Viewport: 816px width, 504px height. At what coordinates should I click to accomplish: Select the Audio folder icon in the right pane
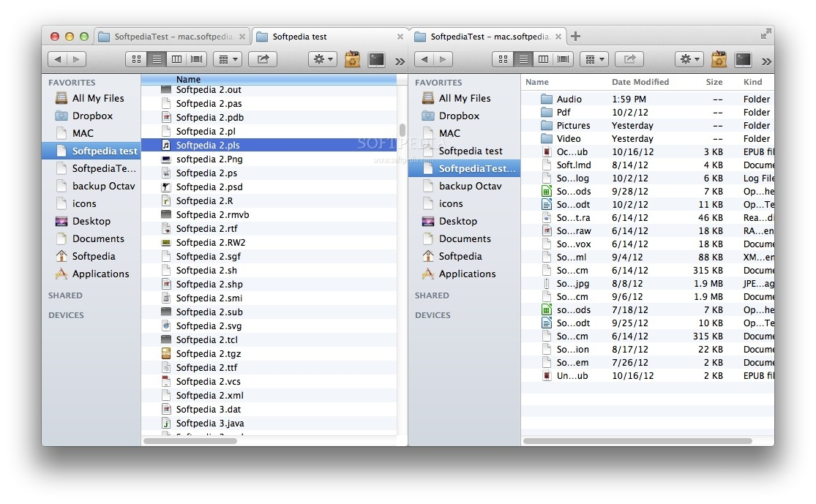coord(547,99)
